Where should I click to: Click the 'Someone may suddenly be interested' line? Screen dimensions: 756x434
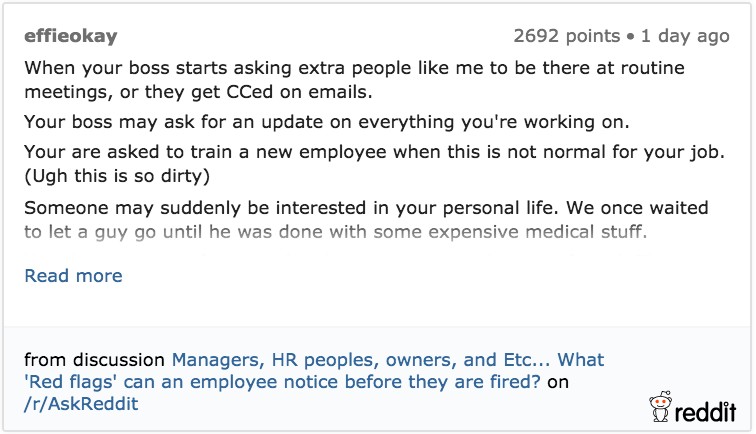[365, 208]
